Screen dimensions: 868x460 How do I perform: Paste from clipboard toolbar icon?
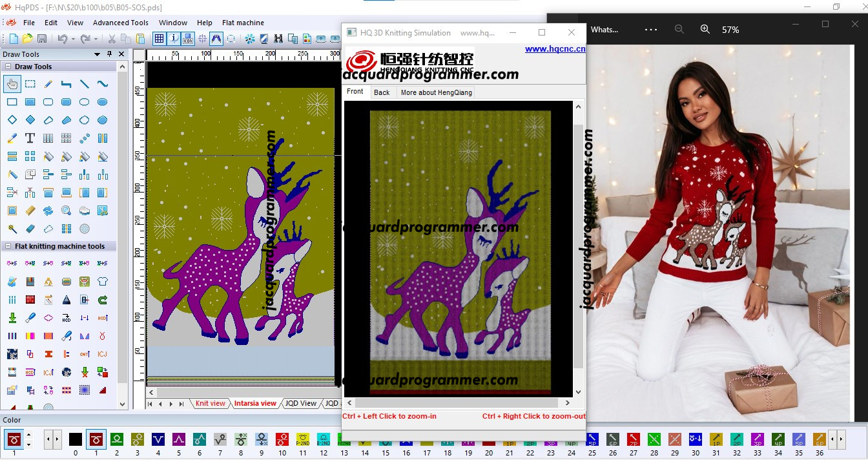coord(140,39)
